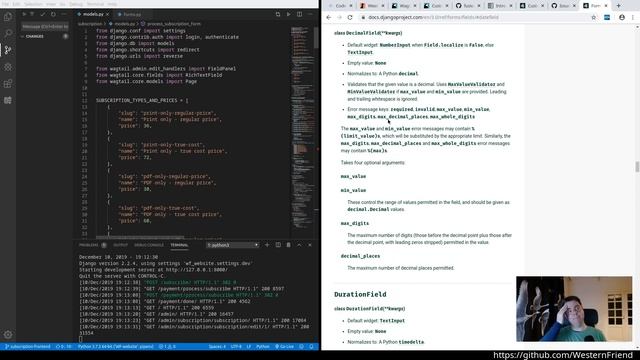Switch to the forms.py editor tab
The image size is (640, 360).
pyautogui.click(x=132, y=14)
